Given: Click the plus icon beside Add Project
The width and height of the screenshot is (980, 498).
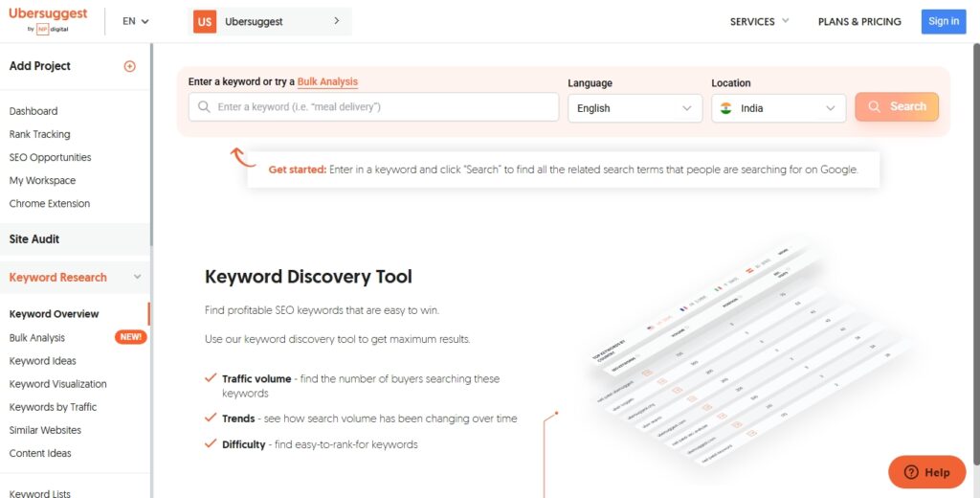Looking at the screenshot, I should 129,66.
